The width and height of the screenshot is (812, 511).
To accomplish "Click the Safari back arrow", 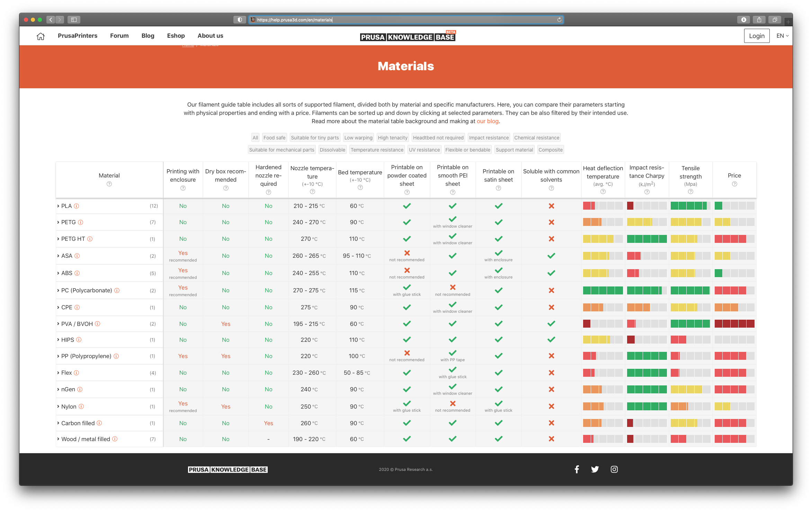I will pos(51,20).
